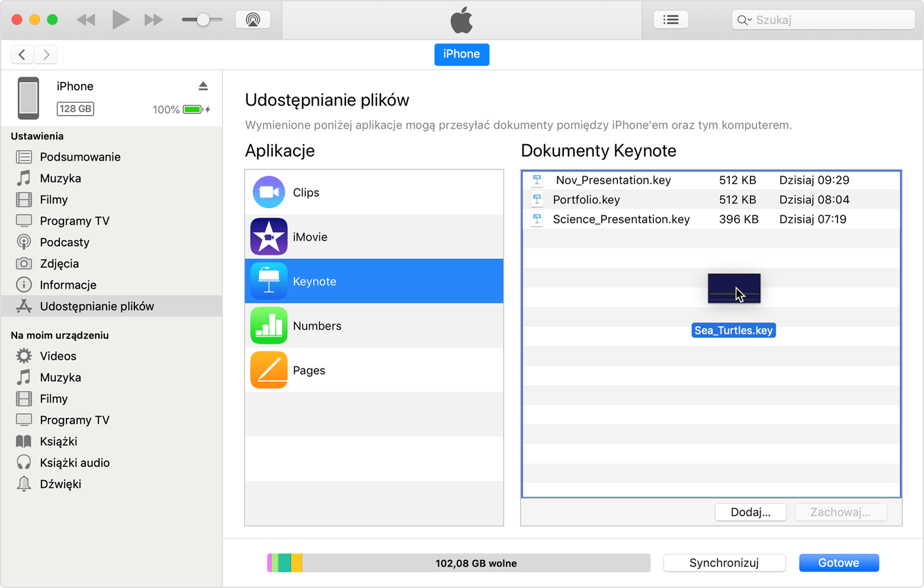Adjust the volume slider knob
The width and height of the screenshot is (924, 588).
pyautogui.click(x=203, y=20)
